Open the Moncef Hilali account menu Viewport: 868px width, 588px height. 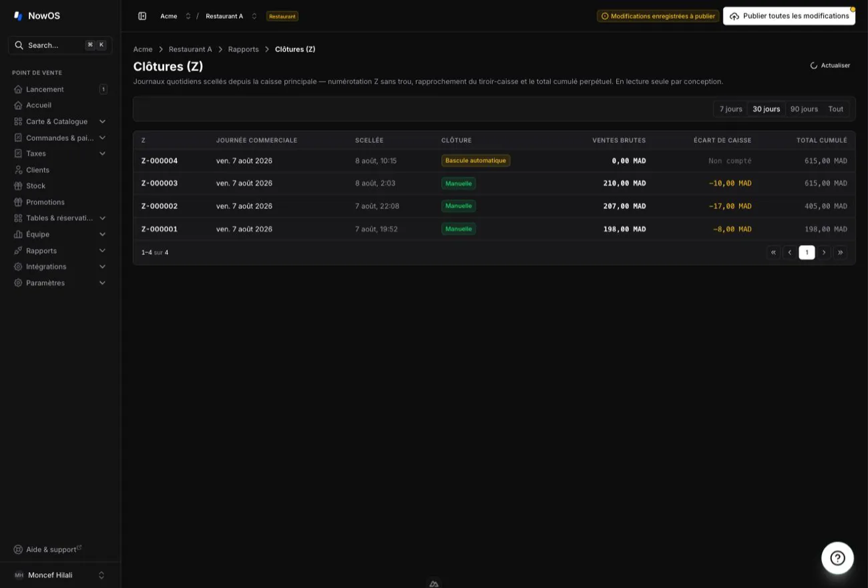click(60, 575)
